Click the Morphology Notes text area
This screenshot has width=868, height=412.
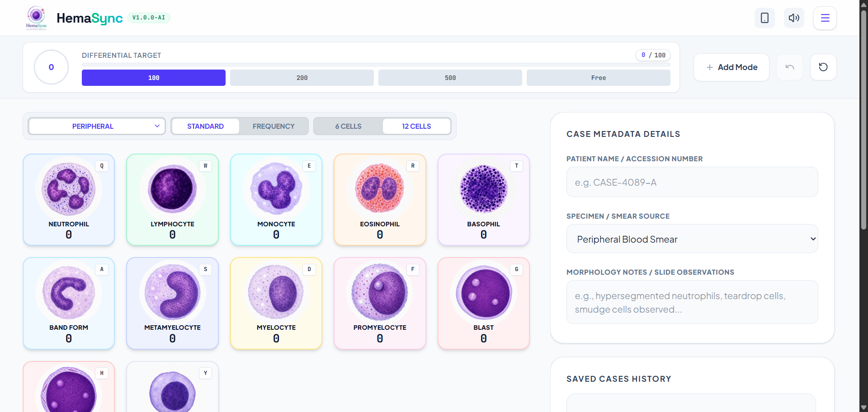(692, 302)
